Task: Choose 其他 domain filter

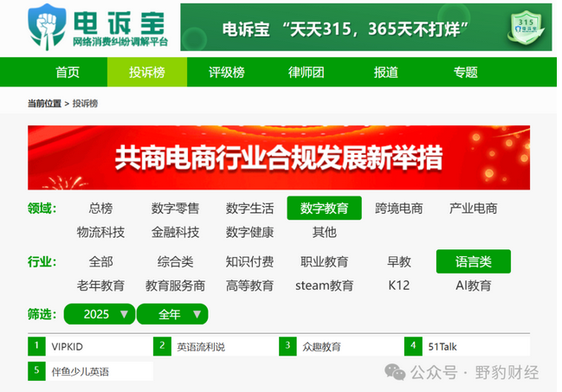Action: point(325,232)
